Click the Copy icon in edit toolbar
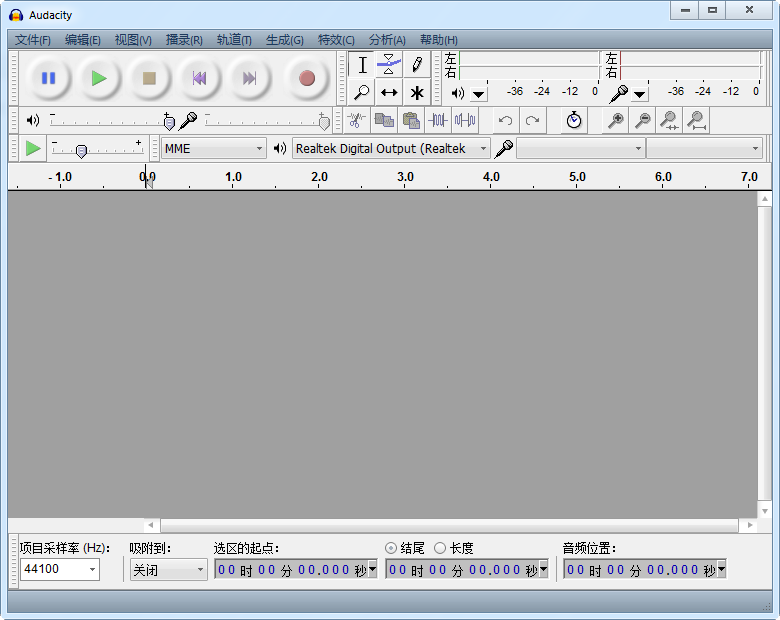 tap(384, 120)
